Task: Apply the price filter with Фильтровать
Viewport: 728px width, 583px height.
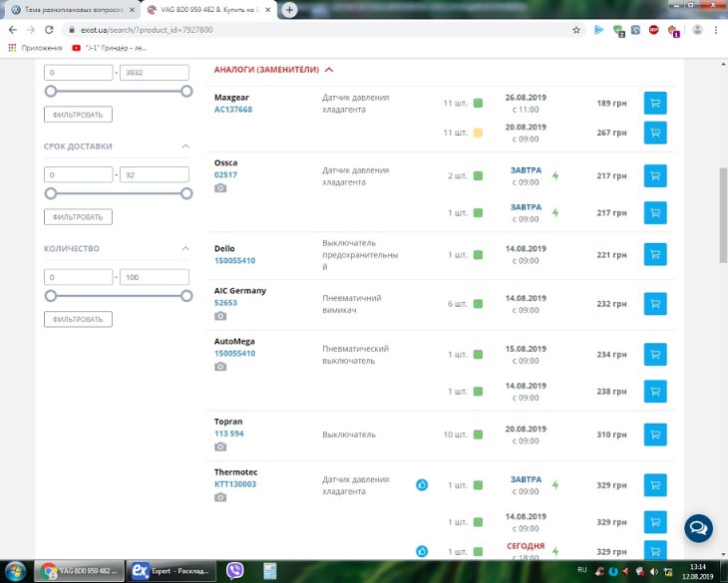Action: [78, 115]
